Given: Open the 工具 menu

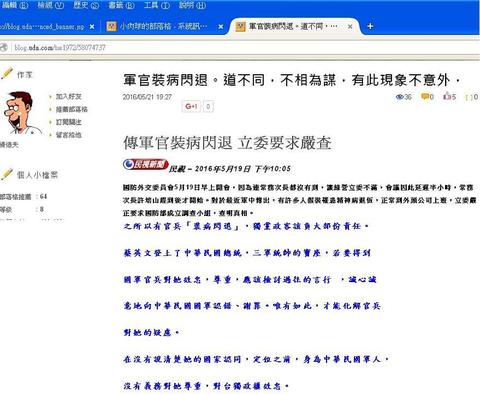Looking at the screenshot, I should point(157,5).
